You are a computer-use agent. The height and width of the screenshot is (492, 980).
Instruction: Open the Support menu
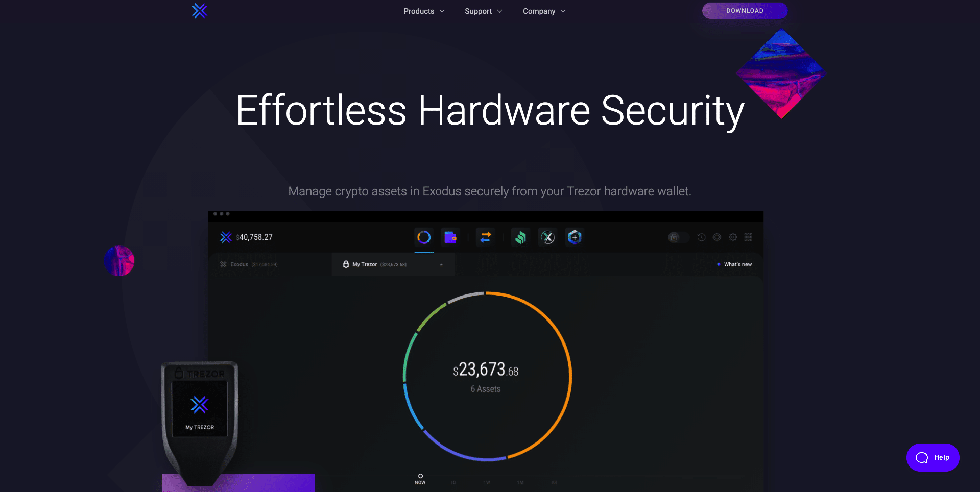(x=484, y=11)
